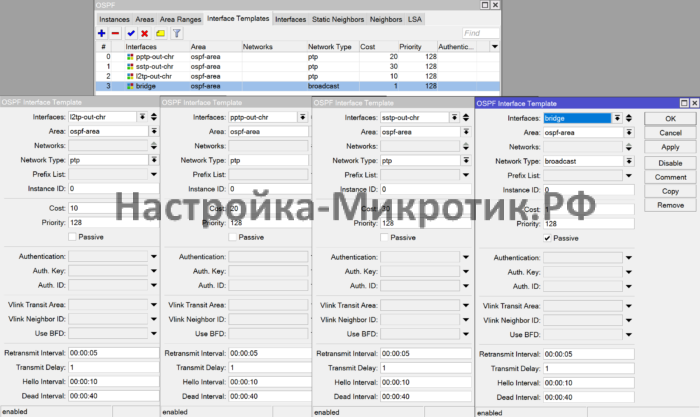Click Cost field in l2tp-out-chr template
The height and width of the screenshot is (417, 700).
pyautogui.click(x=113, y=208)
